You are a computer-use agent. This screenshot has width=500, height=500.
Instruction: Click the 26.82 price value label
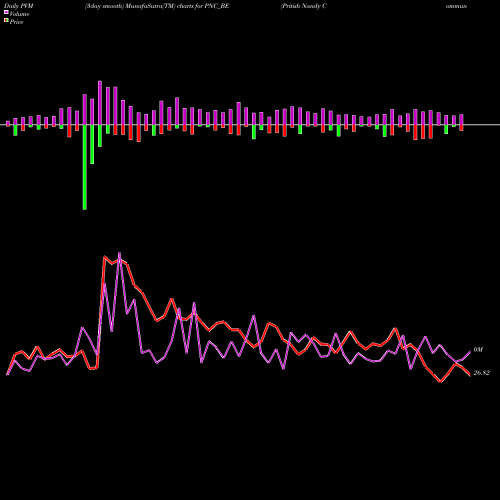click(x=481, y=373)
